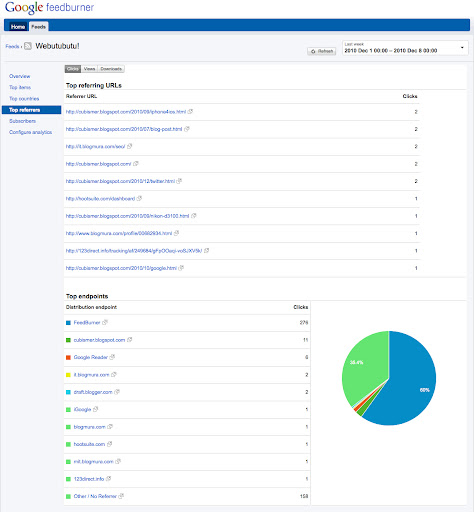Open external icon beside it.blogmura.com endpoint
Screen dimensions: 474x512
coord(114,375)
